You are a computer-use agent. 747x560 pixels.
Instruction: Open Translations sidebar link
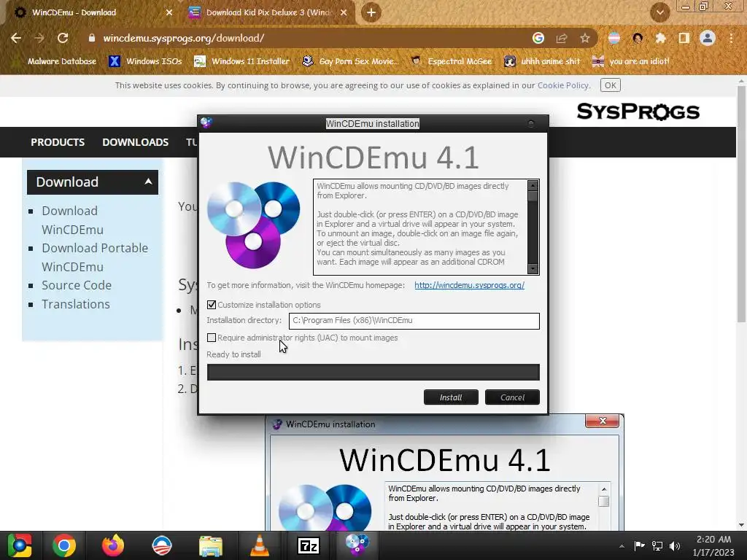click(76, 304)
